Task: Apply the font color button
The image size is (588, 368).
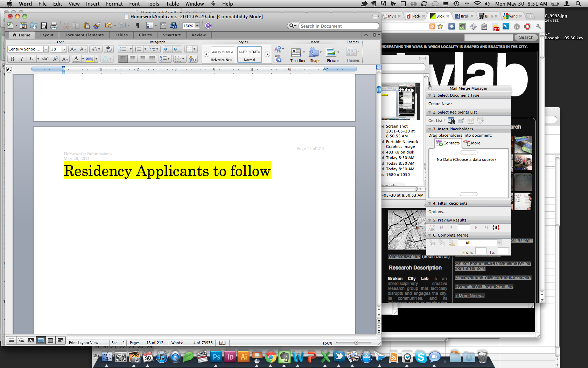Action: tap(76, 59)
